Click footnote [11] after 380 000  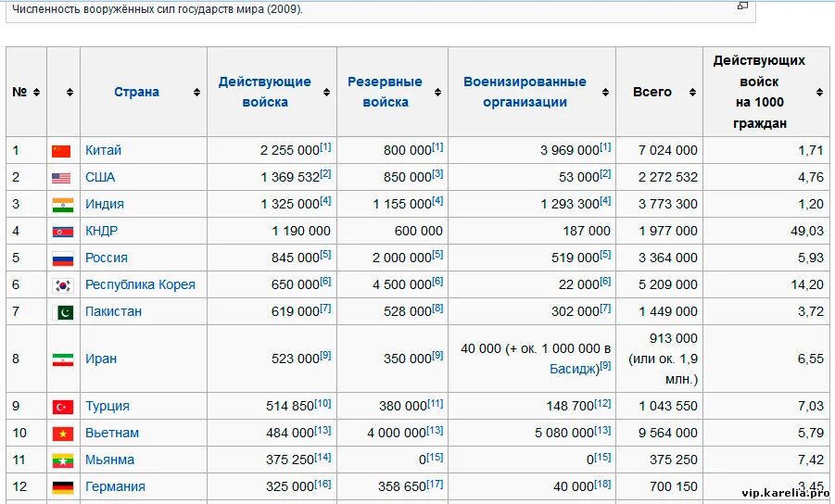point(435,403)
